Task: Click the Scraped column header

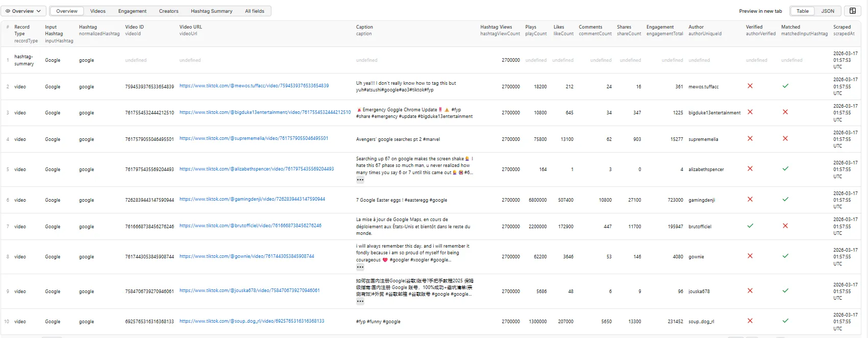Action: point(844,30)
